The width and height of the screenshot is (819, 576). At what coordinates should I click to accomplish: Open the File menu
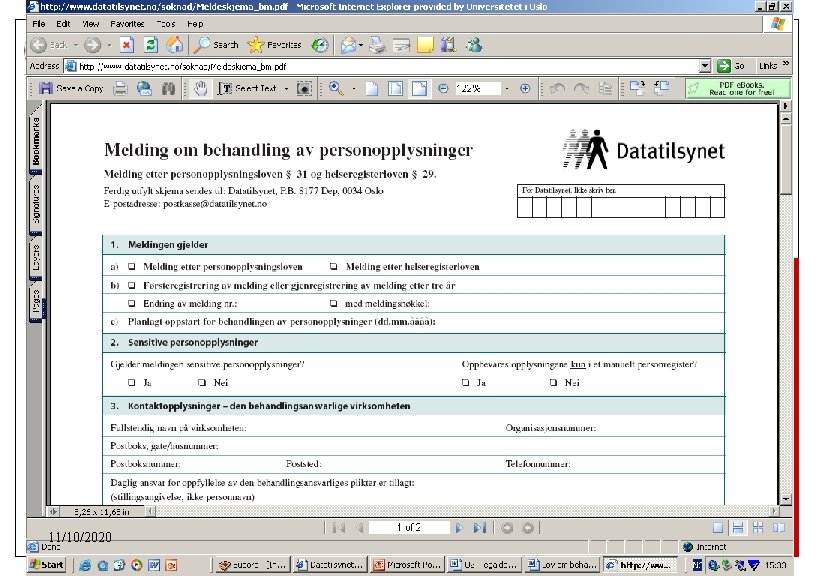39,24
